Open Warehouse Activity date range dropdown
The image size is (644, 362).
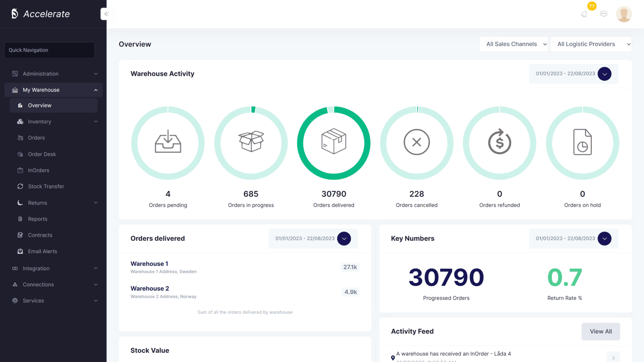[x=604, y=74]
